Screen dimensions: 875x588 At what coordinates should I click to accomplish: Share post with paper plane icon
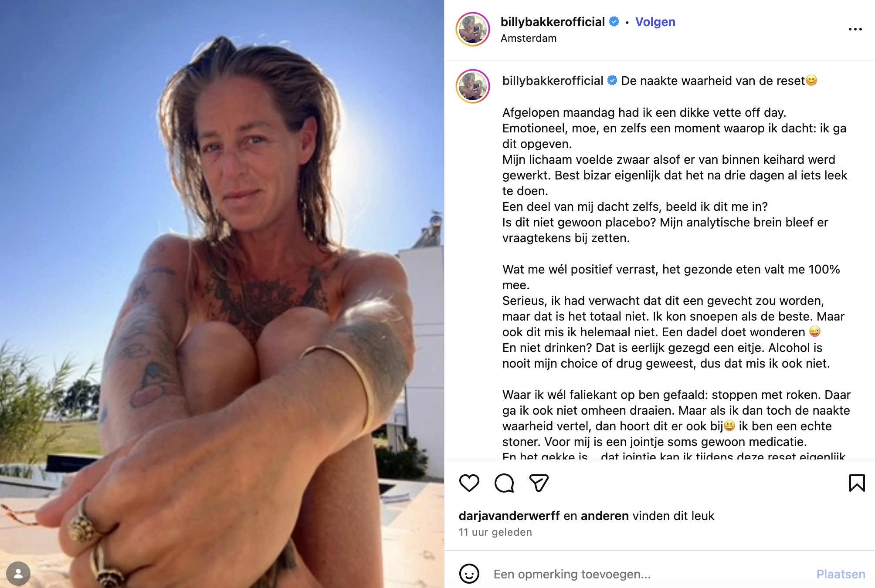click(x=539, y=483)
